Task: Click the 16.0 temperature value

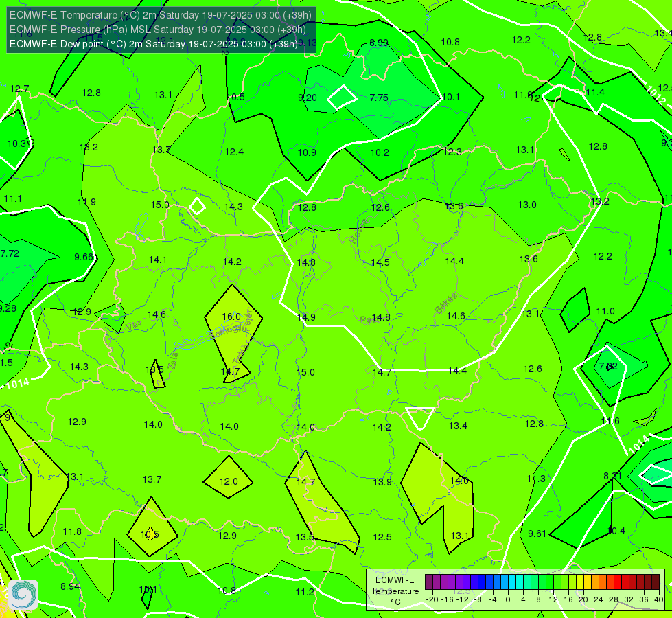Action: [231, 317]
